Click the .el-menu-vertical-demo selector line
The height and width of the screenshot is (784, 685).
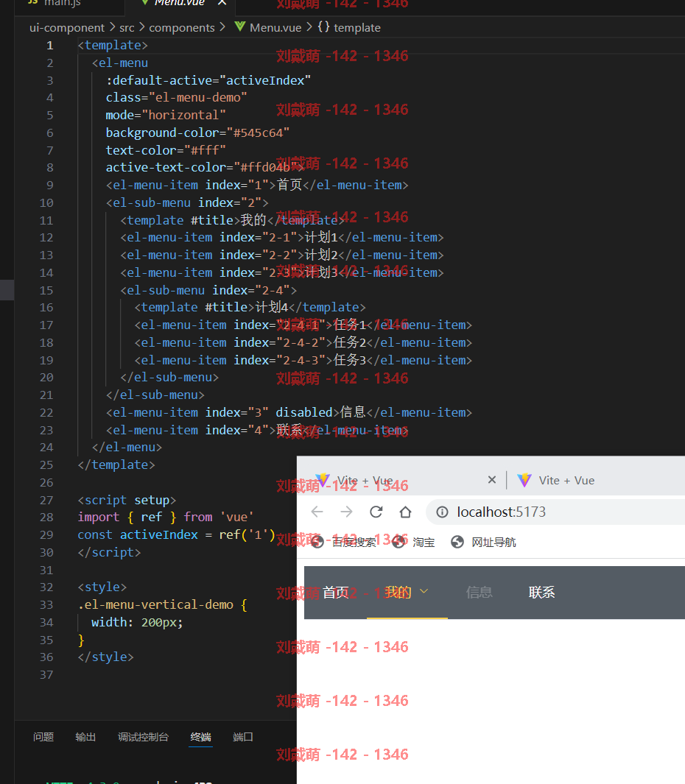pos(163,605)
